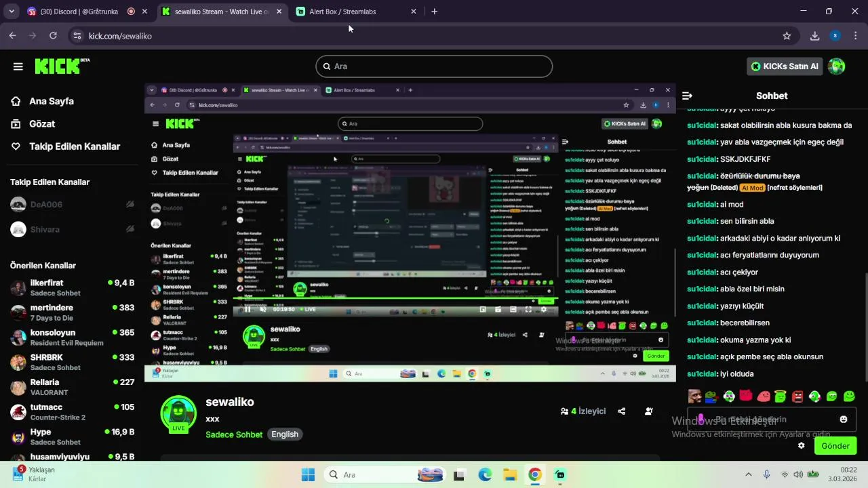
Task: Click in the Kick search field
Action: tap(434, 66)
